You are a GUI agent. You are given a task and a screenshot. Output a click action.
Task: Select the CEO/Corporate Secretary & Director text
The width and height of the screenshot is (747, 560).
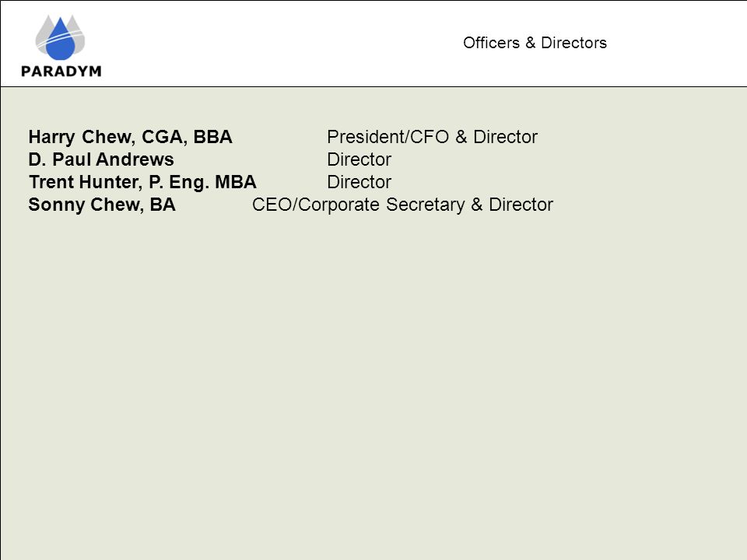[x=402, y=205]
